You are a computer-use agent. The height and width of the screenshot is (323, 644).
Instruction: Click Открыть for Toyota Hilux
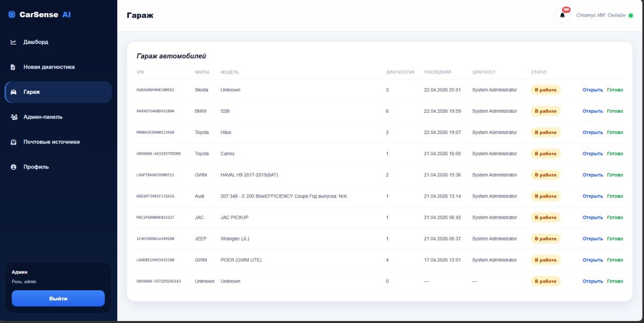pyautogui.click(x=592, y=133)
